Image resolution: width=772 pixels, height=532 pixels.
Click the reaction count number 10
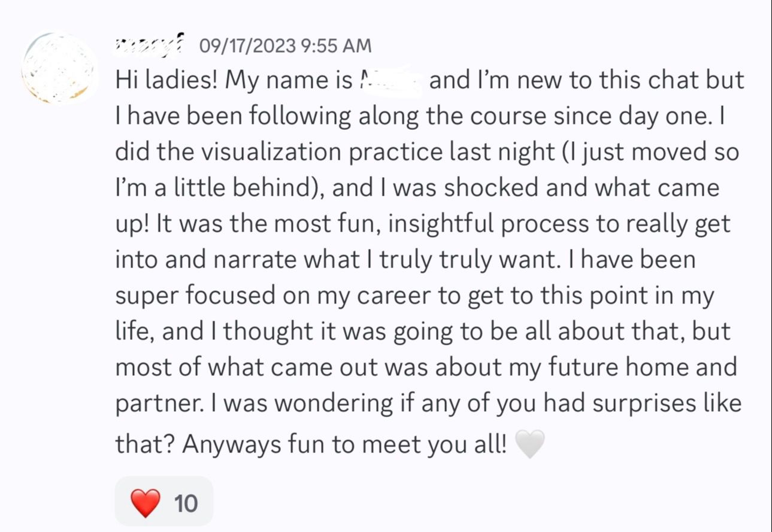(186, 503)
